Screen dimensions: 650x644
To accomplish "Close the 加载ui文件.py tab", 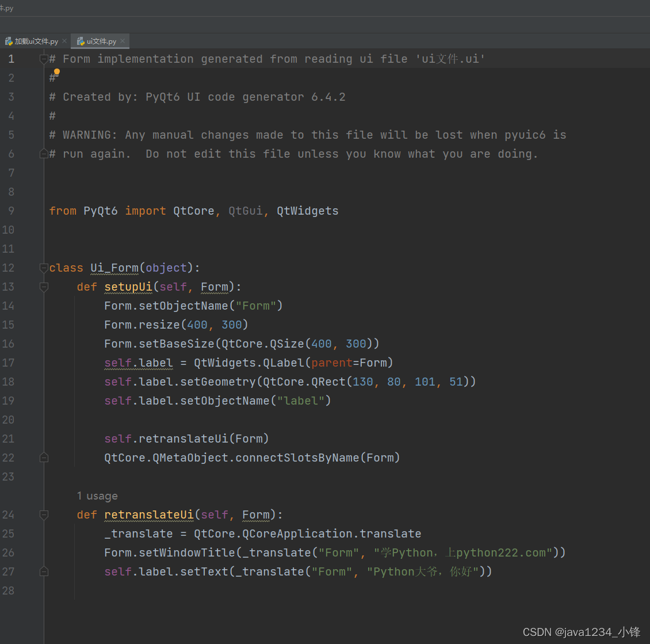I will coord(64,41).
